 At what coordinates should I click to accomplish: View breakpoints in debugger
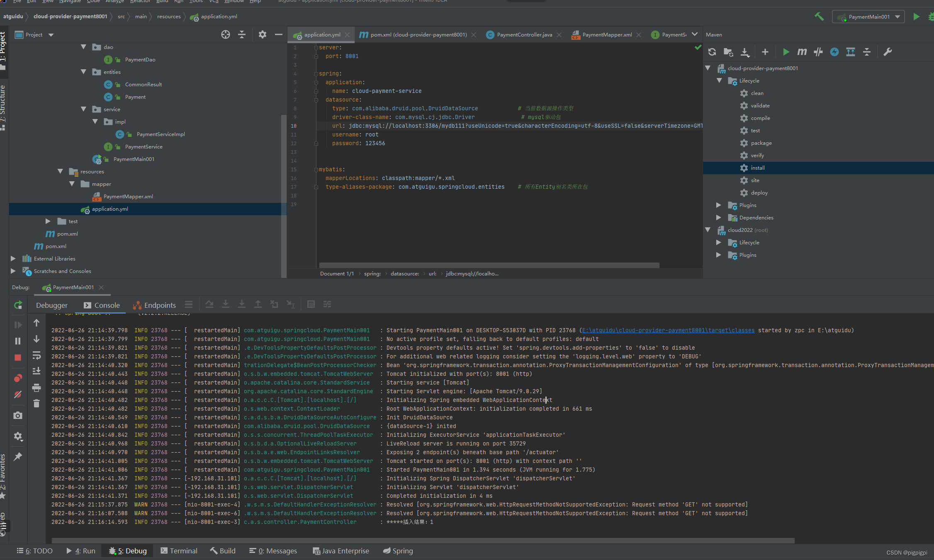[18, 378]
